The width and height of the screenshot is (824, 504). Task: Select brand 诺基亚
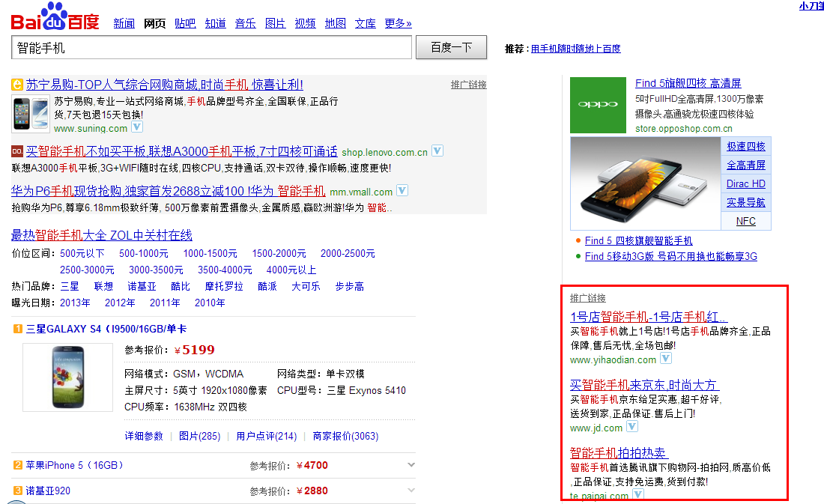[x=142, y=286]
